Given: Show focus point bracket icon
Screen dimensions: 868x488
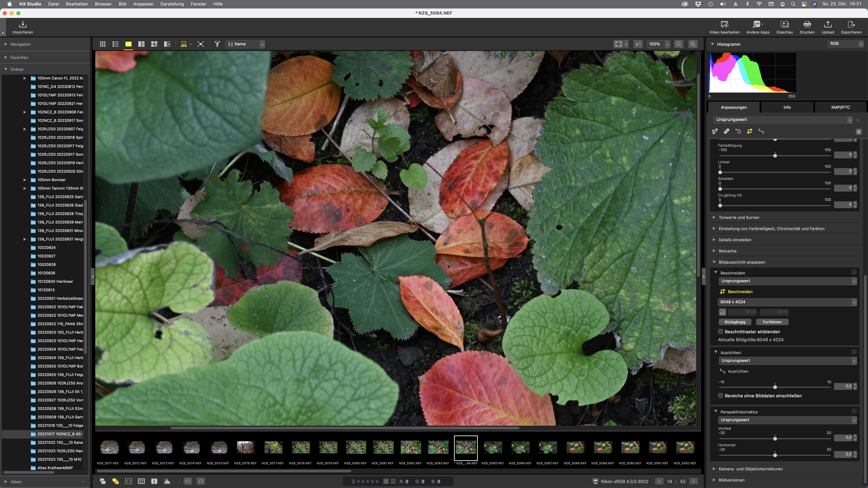Looking at the screenshot, I should coord(128,482).
